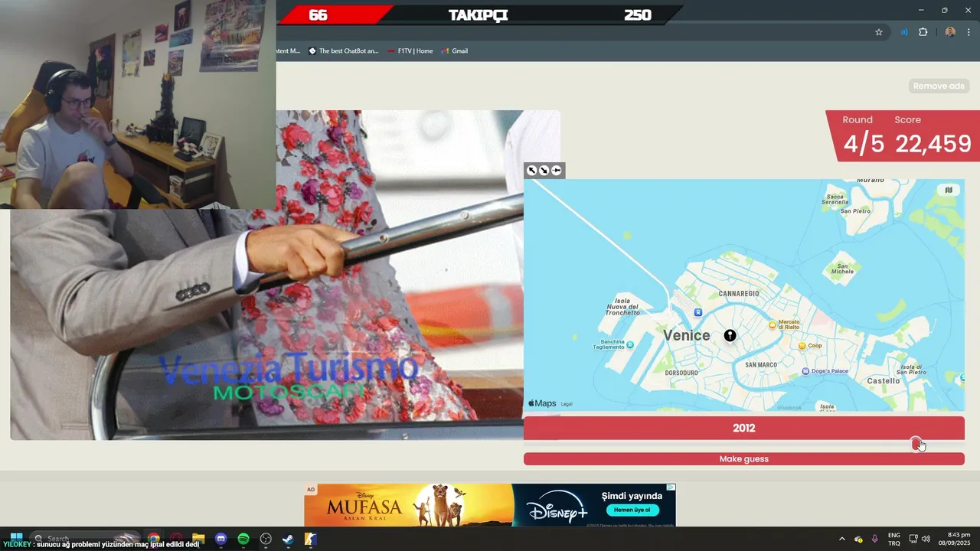
Task: Open Counter-Strike from the taskbar
Action: 311,539
